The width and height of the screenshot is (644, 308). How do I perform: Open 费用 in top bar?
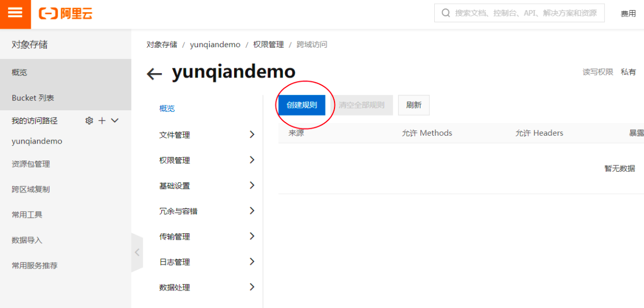pos(628,14)
